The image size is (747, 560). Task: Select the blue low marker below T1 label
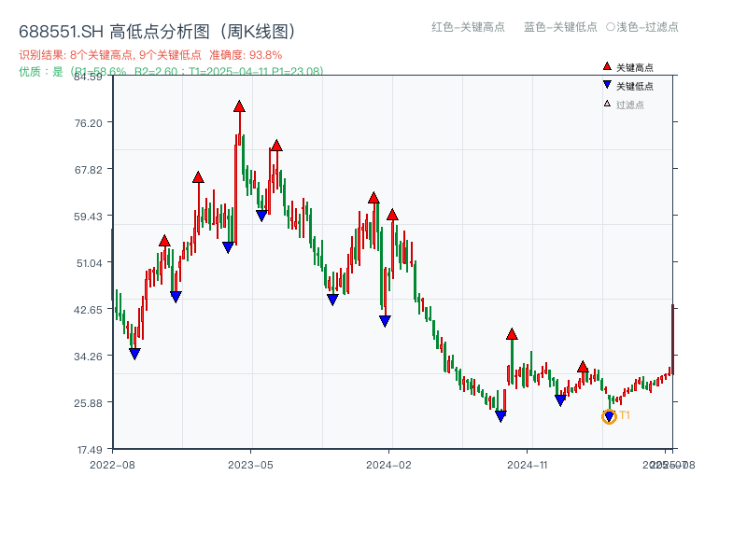(x=607, y=414)
